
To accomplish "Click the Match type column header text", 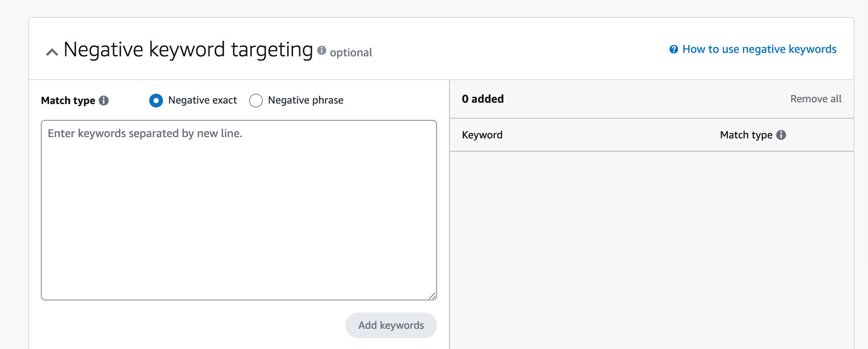I will (x=746, y=135).
